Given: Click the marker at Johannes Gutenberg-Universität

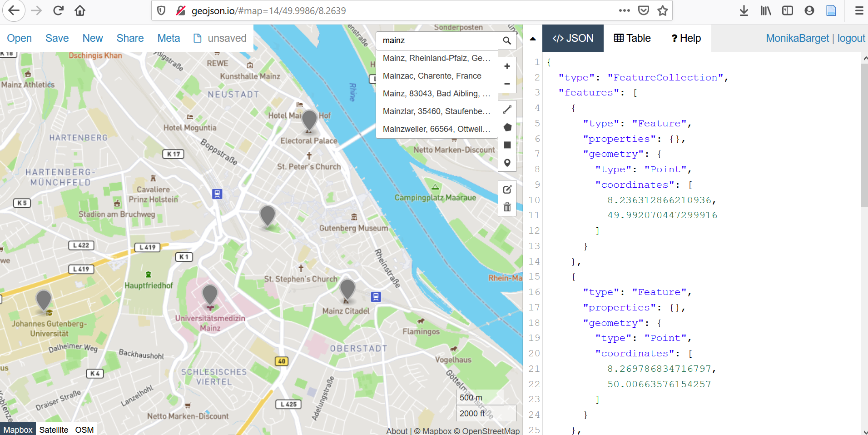Looking at the screenshot, I should [x=44, y=301].
